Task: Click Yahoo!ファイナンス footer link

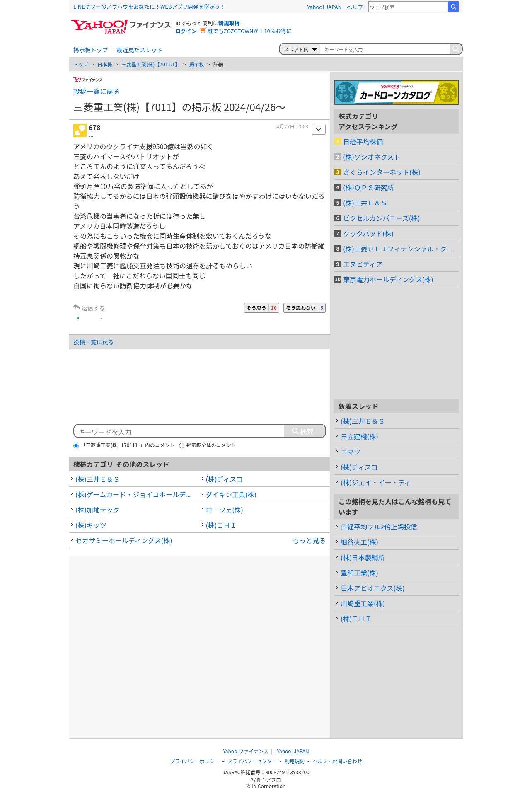Action: click(245, 751)
